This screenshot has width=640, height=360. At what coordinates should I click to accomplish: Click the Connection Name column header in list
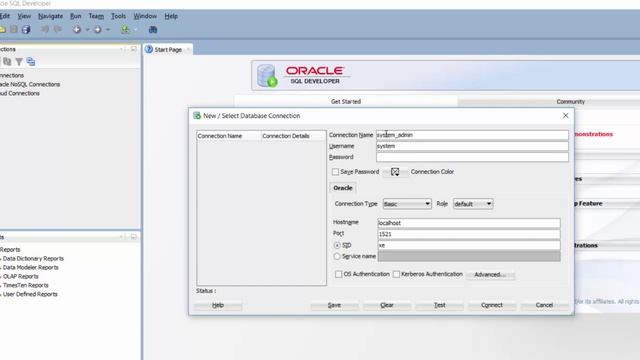[x=229, y=136]
